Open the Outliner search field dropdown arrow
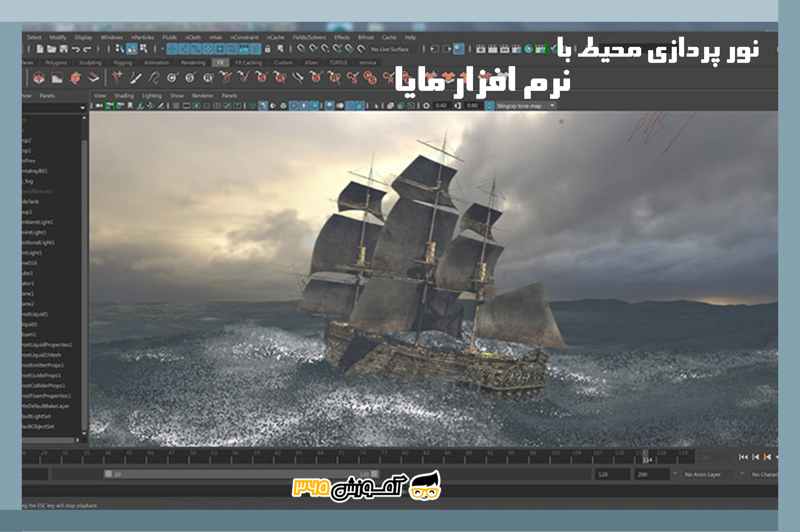Screen dimensions: 800x532 click(82, 108)
